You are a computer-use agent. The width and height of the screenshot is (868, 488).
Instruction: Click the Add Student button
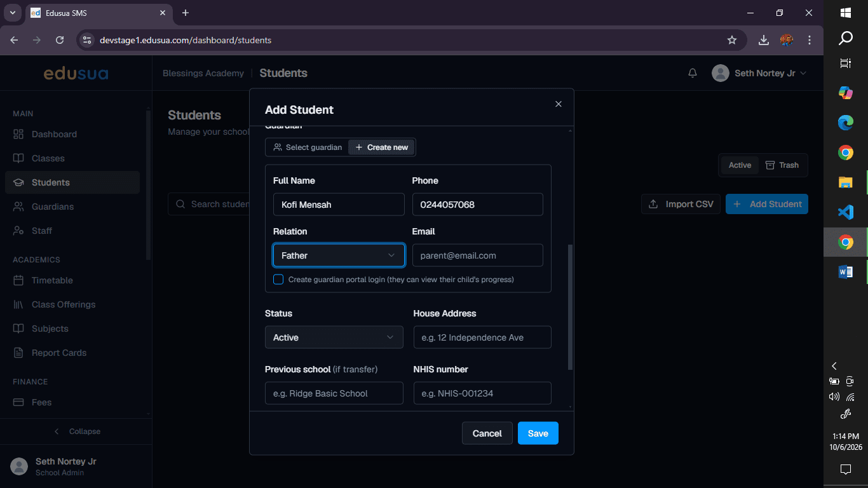click(767, 204)
